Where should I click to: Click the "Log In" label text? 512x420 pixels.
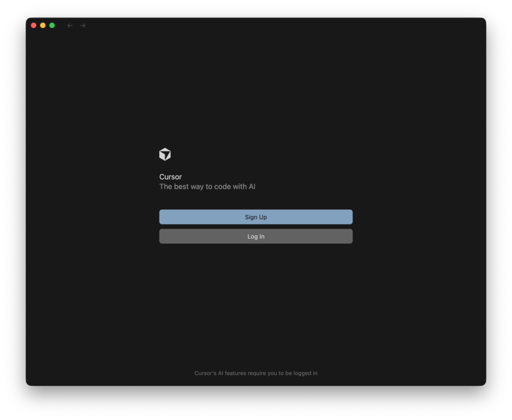pos(255,236)
